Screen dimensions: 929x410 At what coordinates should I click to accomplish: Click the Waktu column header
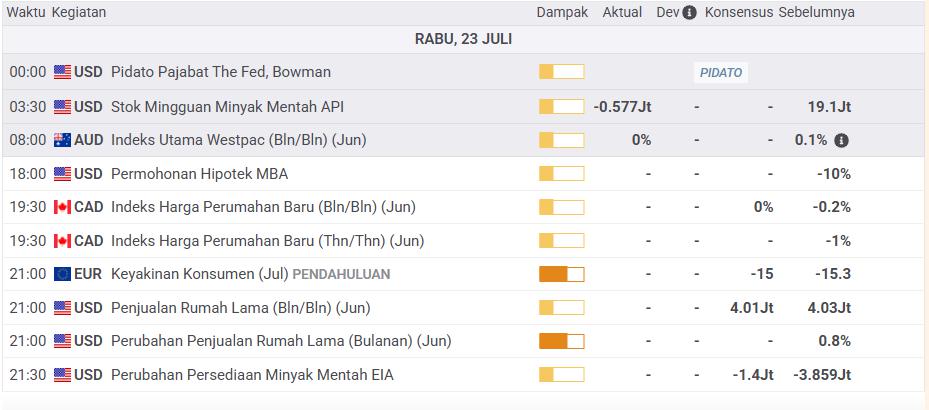click(26, 12)
